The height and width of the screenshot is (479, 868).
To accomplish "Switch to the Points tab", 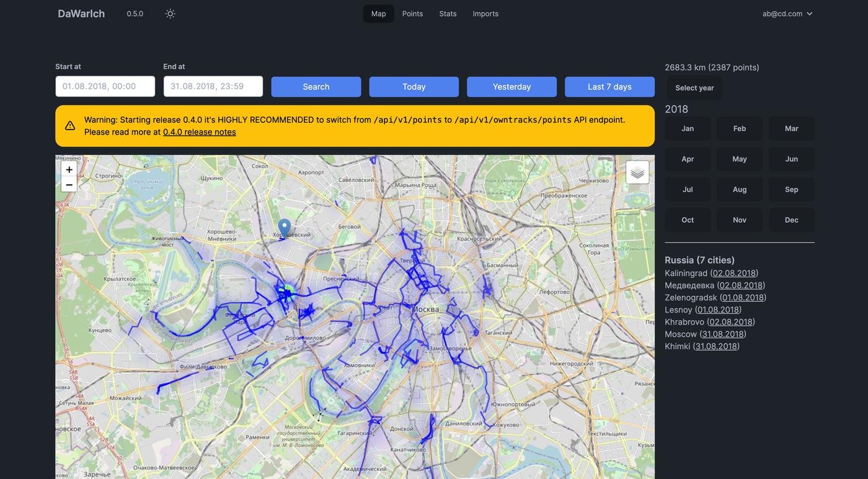I will tap(412, 14).
